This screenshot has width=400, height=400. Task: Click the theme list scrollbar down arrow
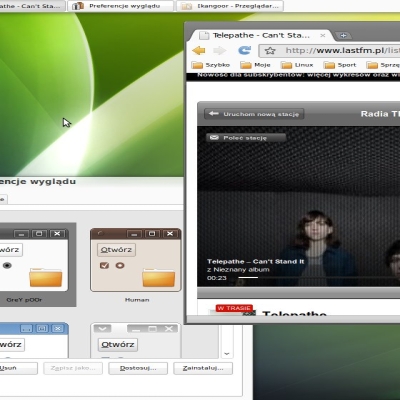227,353
